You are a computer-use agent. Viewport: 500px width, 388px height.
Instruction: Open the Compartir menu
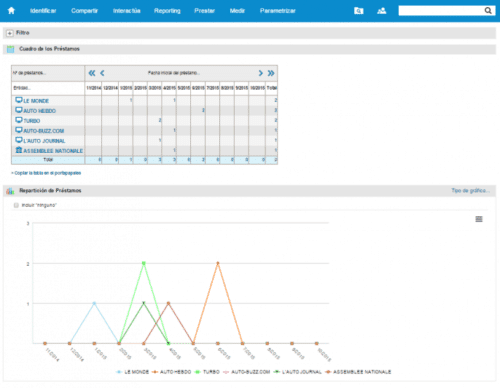click(x=84, y=11)
